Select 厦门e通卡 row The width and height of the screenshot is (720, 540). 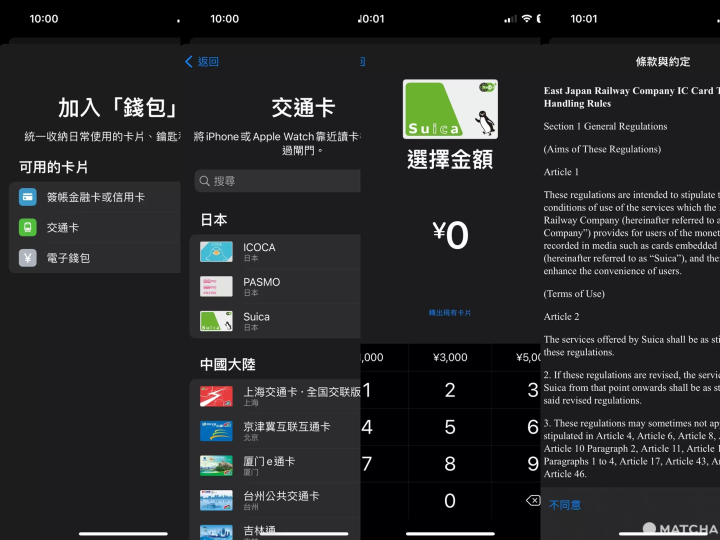pyautogui.click(x=275, y=466)
